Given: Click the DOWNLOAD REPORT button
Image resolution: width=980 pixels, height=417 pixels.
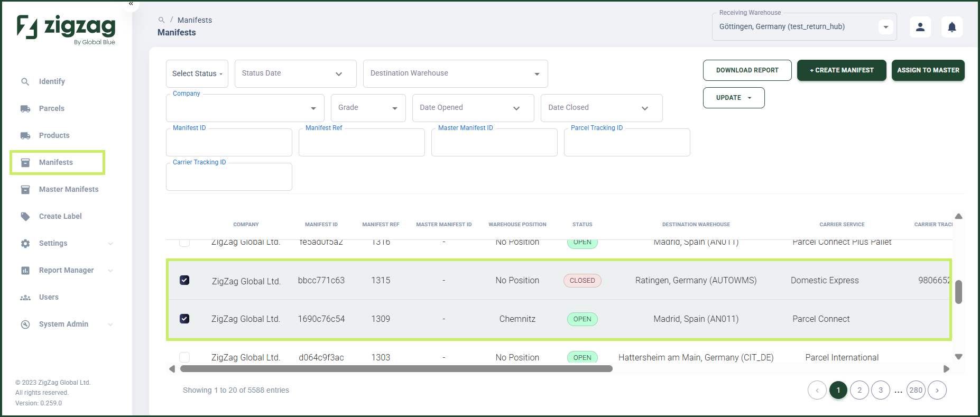Looking at the screenshot, I should [x=747, y=70].
